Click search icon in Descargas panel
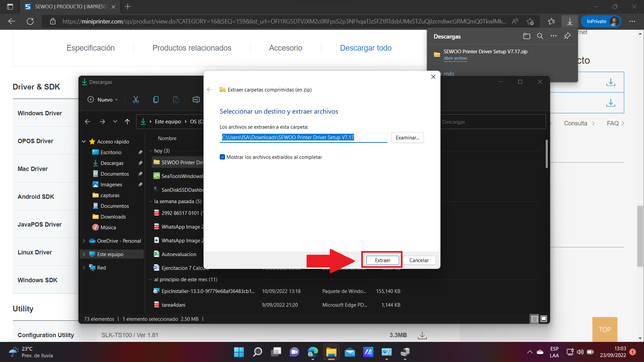The width and height of the screenshot is (644, 362). 540,36
